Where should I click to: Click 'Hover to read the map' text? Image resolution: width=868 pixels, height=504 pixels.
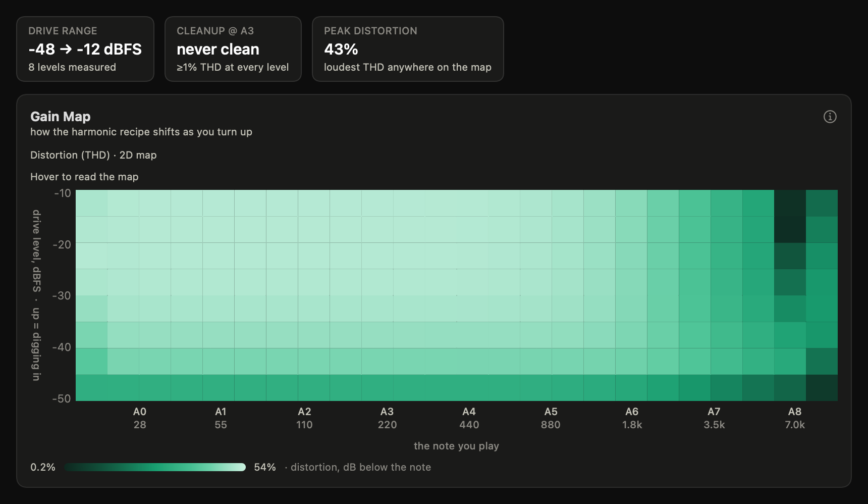click(84, 177)
